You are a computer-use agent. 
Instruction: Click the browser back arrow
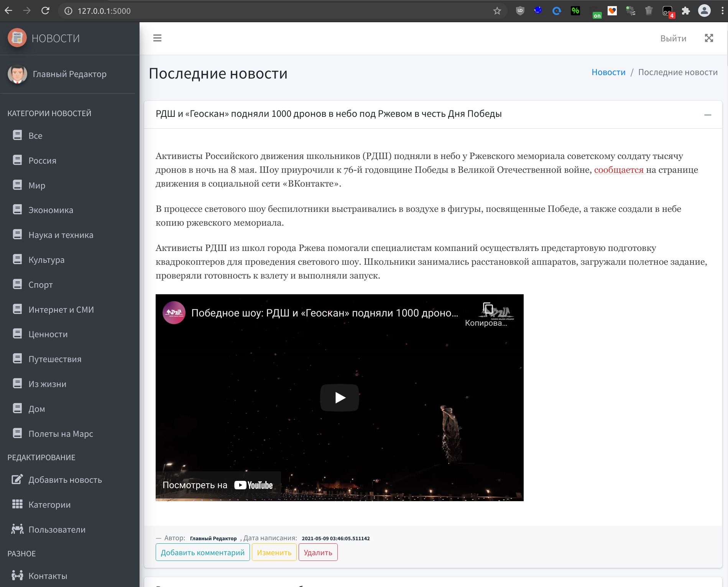[x=8, y=11]
